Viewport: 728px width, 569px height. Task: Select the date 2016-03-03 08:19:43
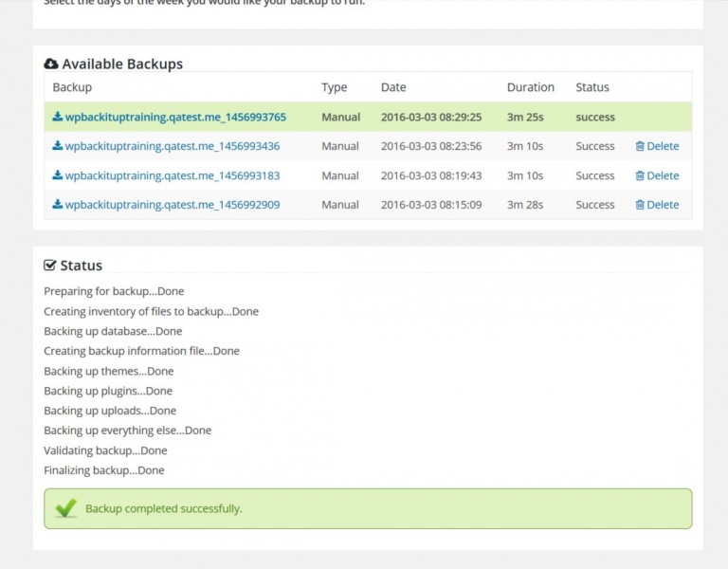coord(431,175)
